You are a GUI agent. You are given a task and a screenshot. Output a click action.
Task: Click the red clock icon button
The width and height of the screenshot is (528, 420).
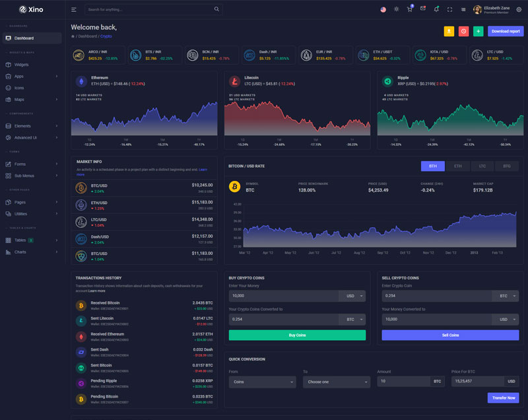coord(463,31)
